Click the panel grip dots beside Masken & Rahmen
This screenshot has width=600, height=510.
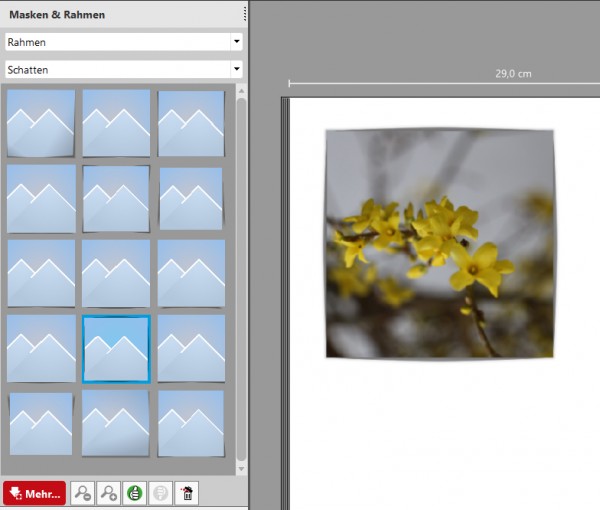245,14
